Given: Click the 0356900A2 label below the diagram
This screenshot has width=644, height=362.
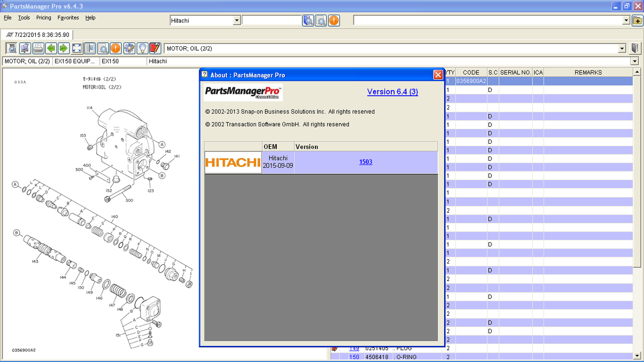Looking at the screenshot, I should [x=24, y=350].
